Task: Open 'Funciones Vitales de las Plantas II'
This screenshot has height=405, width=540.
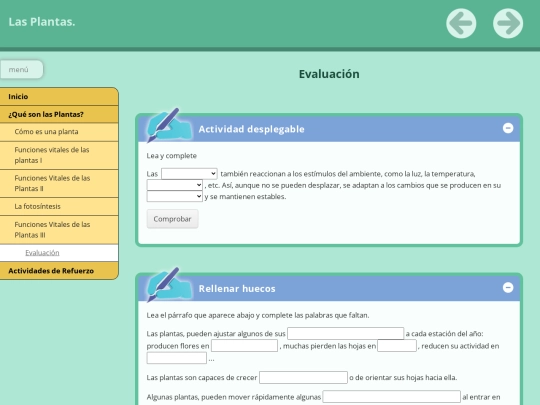Action: click(59, 183)
